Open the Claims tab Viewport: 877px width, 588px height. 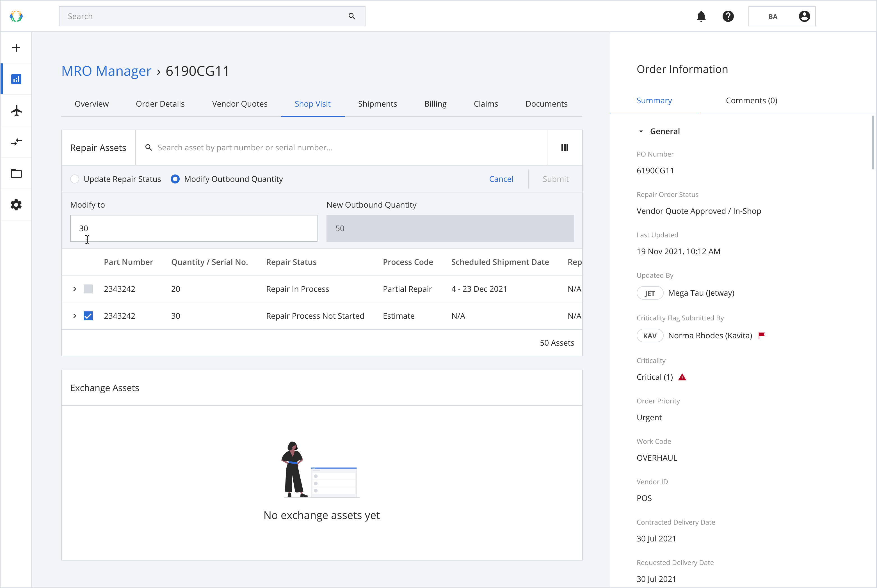pos(486,104)
